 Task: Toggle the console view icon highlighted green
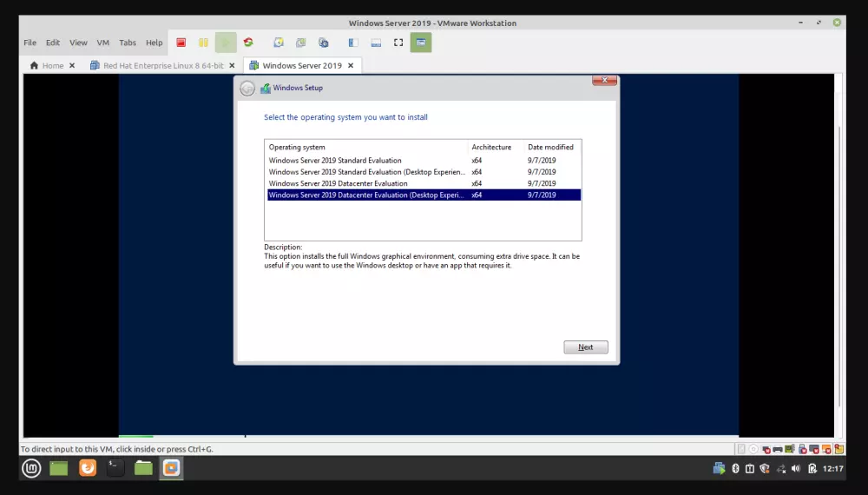point(421,43)
